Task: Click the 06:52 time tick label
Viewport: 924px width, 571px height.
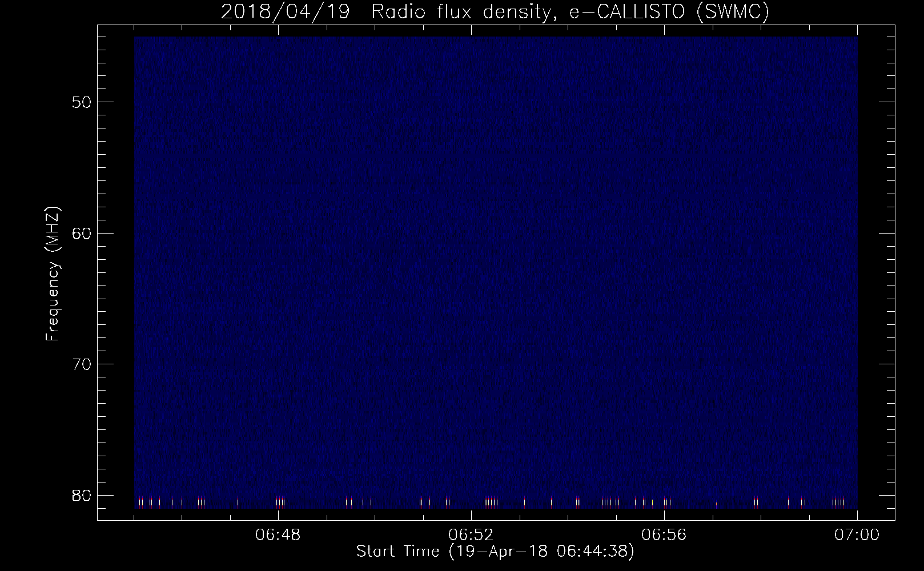Action: (471, 535)
